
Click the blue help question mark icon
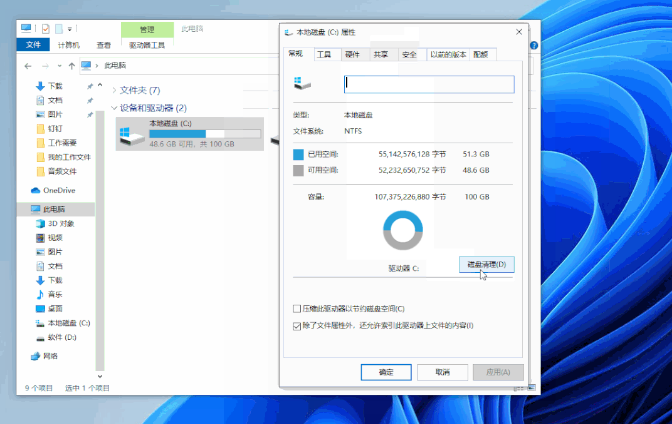tap(534, 45)
